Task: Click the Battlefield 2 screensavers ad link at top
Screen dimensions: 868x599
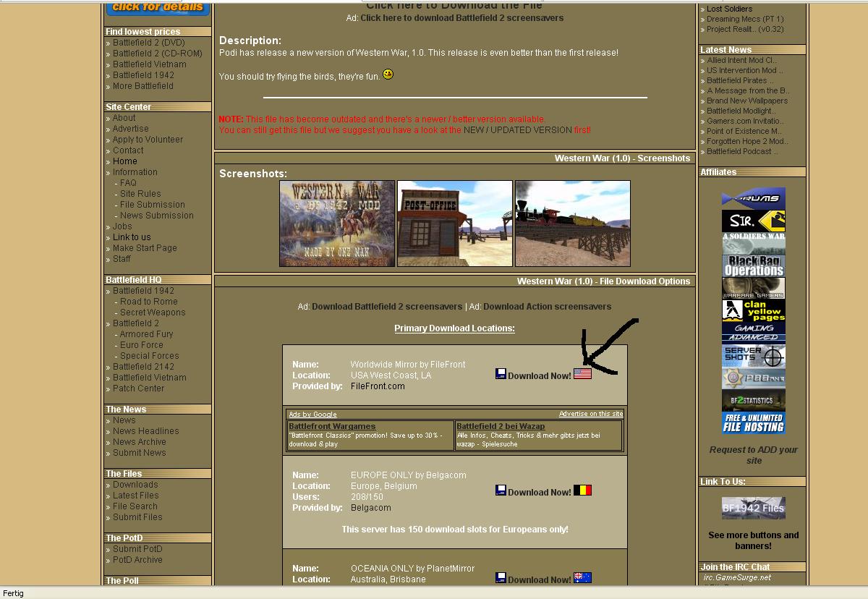Action: pyautogui.click(x=462, y=17)
